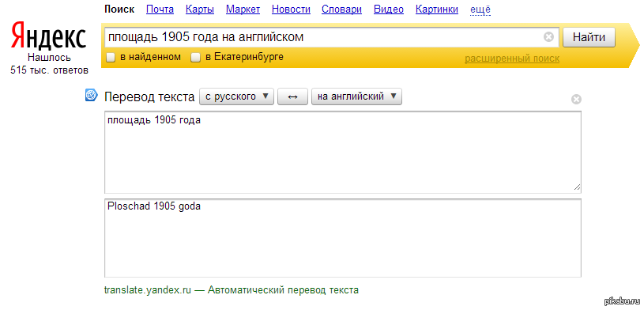Click the translated text box "Ploschad 1905 goda"

point(343,238)
